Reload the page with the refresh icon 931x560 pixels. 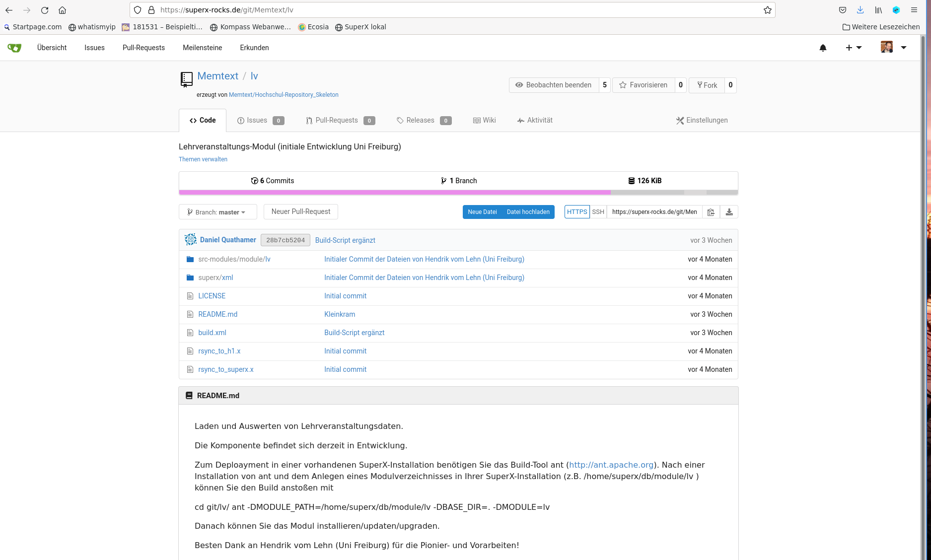[x=45, y=10]
